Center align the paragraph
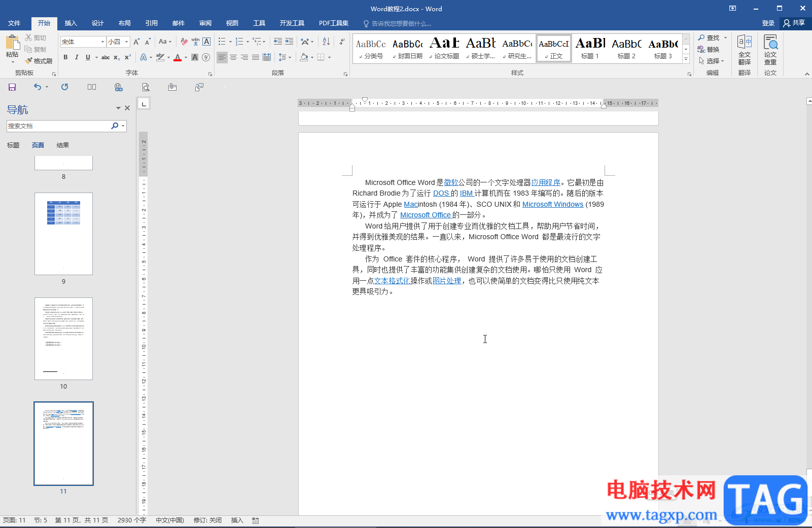812x528 pixels. [233, 57]
